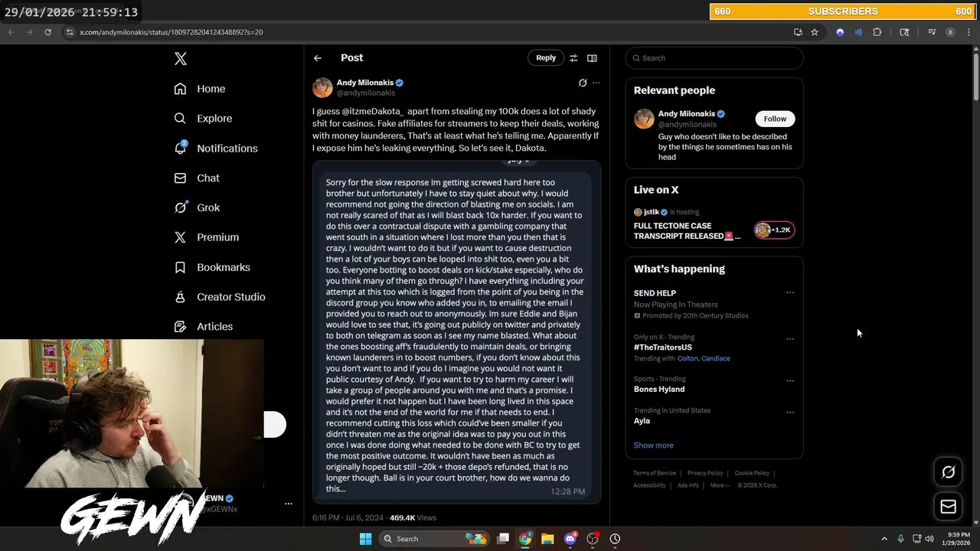Open the blue circle browser extension
Screen dimensions: 980x551
coord(840,32)
